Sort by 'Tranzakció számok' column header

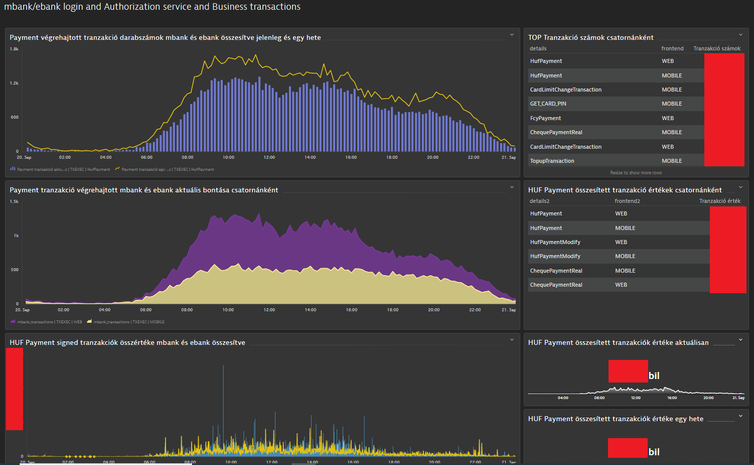pos(717,48)
